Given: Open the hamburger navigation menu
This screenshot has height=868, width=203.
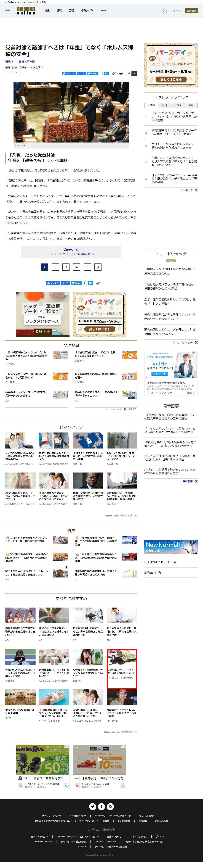Looking at the screenshot, I should [x=7, y=11].
